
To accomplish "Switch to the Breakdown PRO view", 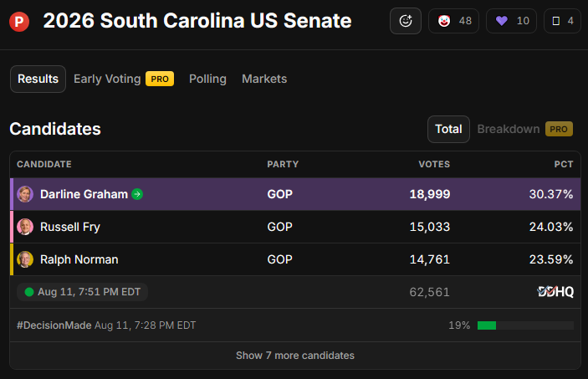I will (524, 129).
